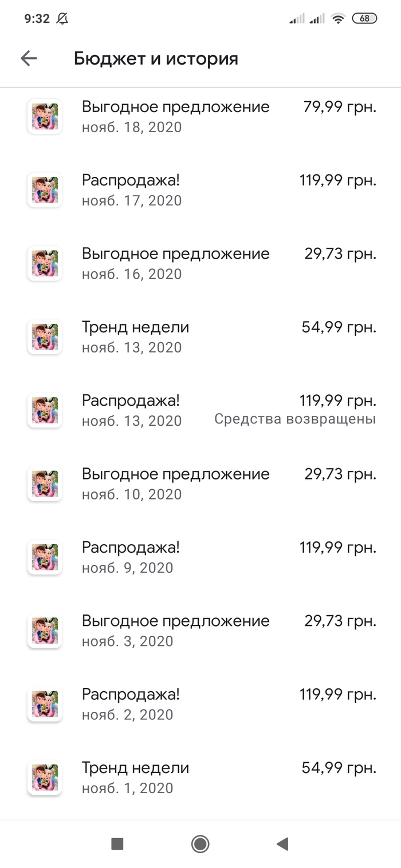Image resolution: width=401 pixels, height=868 pixels.
Task: Tap the Бюджет и история page title
Action: pos(156,58)
